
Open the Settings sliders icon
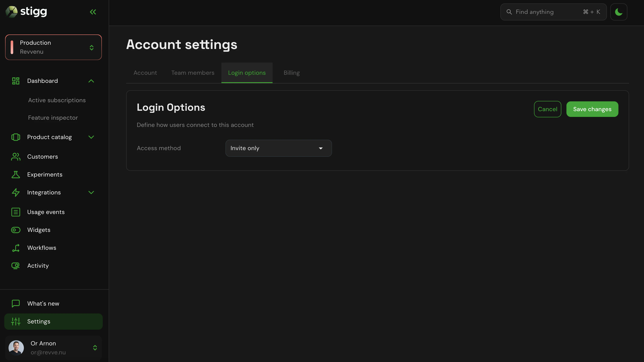coord(16,322)
